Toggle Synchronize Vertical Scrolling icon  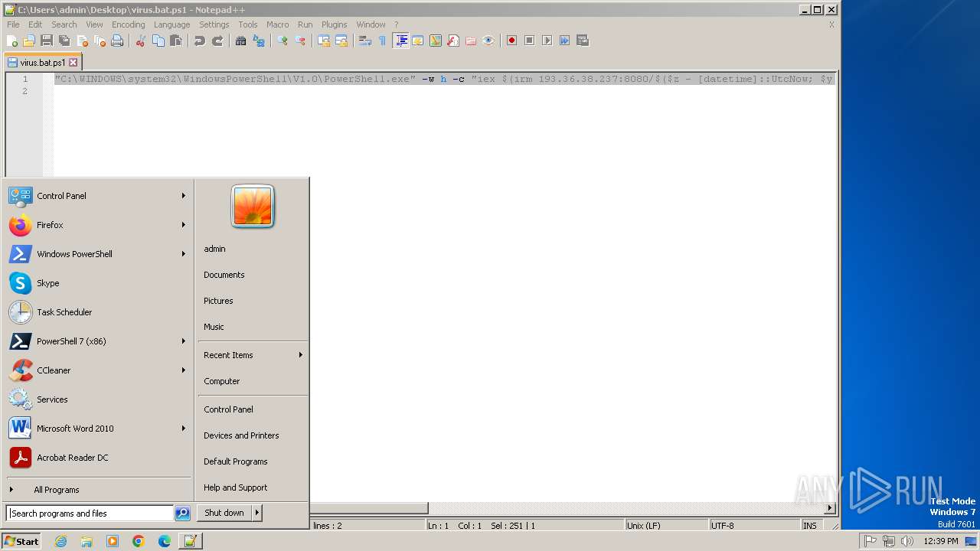324,41
